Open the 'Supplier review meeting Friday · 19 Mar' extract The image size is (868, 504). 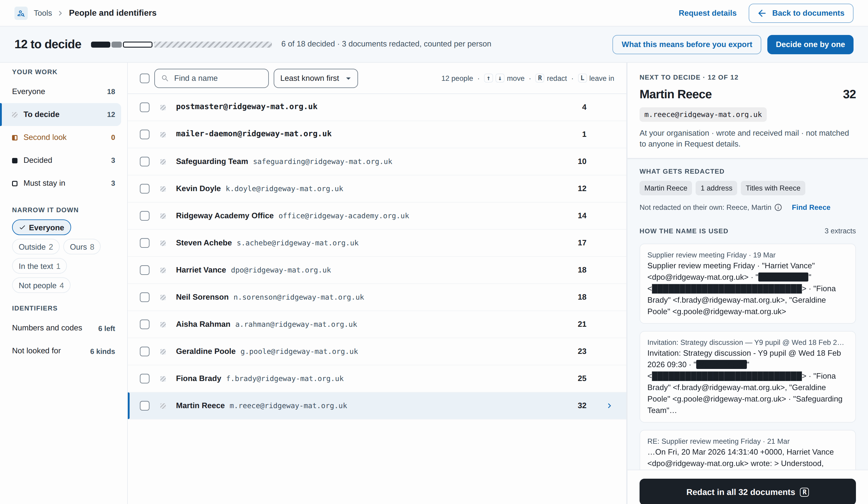(x=747, y=284)
